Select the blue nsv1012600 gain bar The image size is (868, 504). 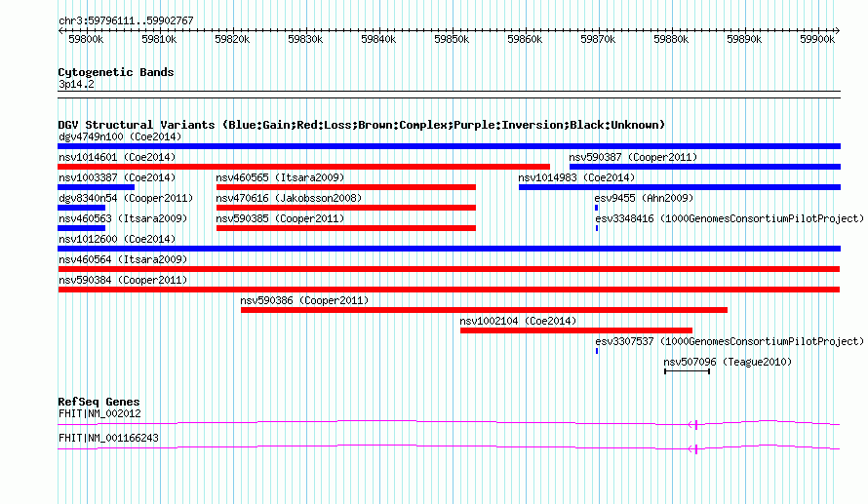tap(449, 249)
